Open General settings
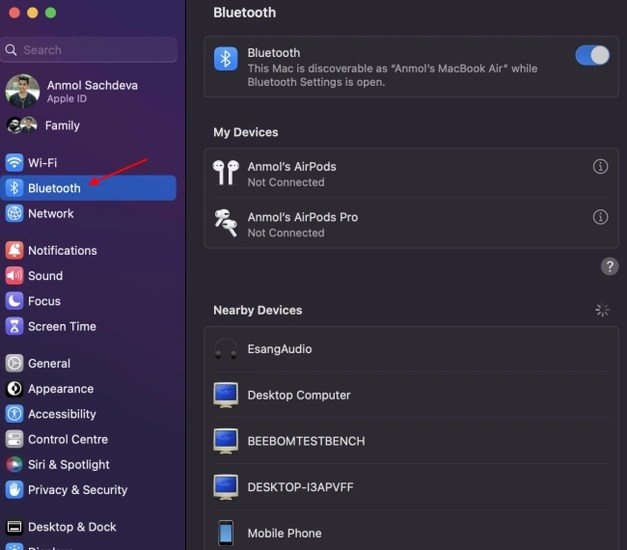 click(88, 363)
